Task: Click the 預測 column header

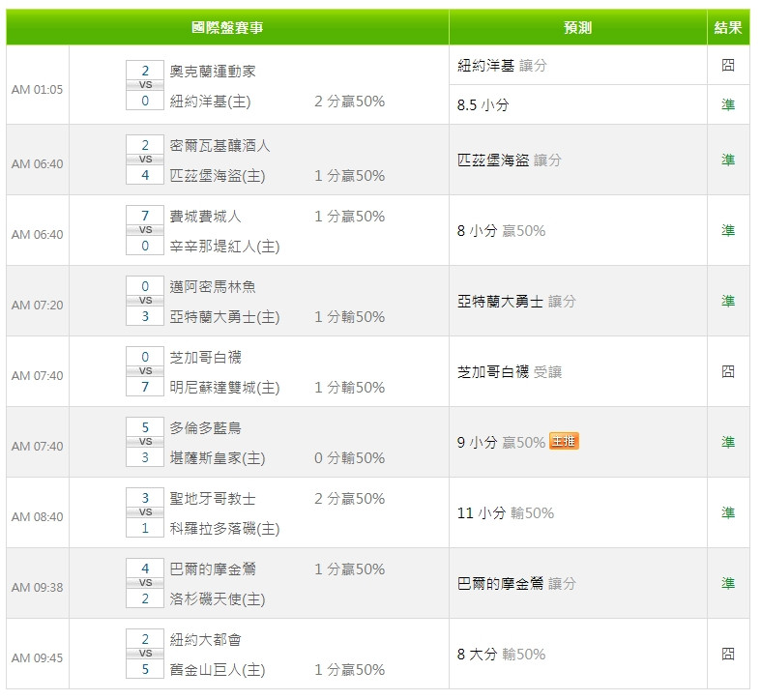Action: coord(577,27)
